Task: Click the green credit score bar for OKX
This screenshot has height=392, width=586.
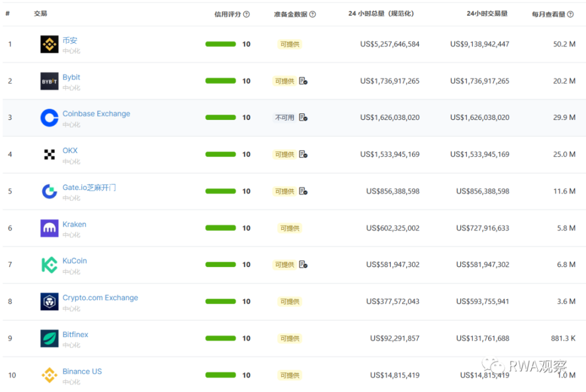Action: point(221,154)
